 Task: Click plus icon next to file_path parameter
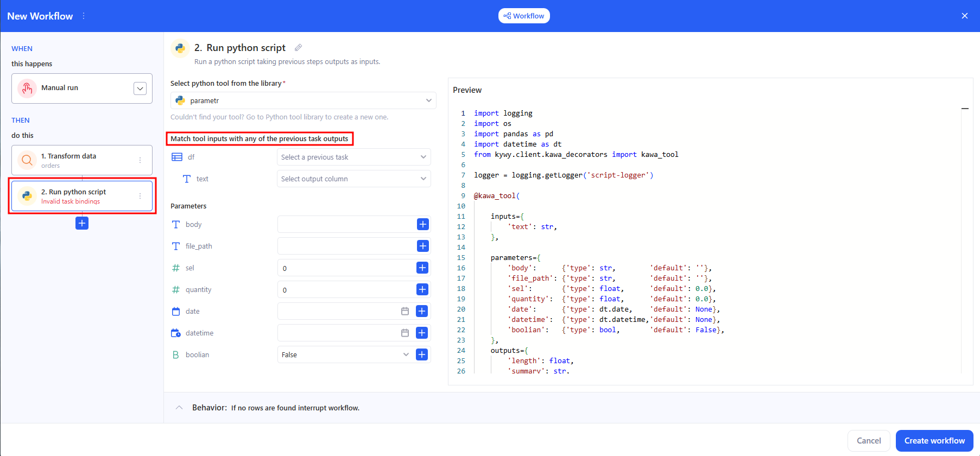422,246
